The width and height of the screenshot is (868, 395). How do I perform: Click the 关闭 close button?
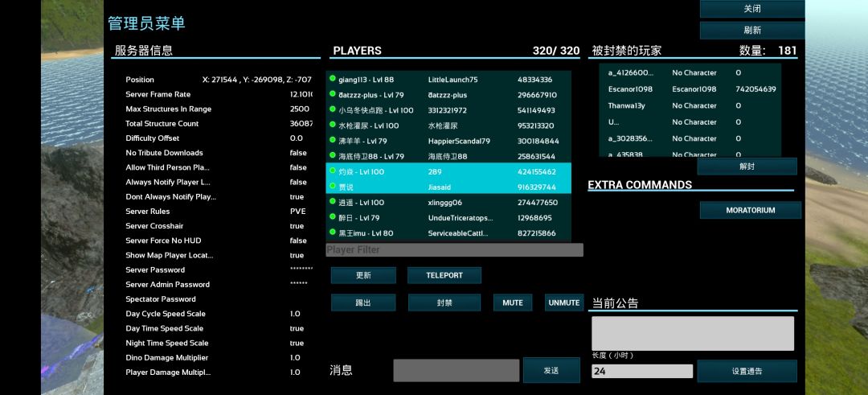pos(751,9)
